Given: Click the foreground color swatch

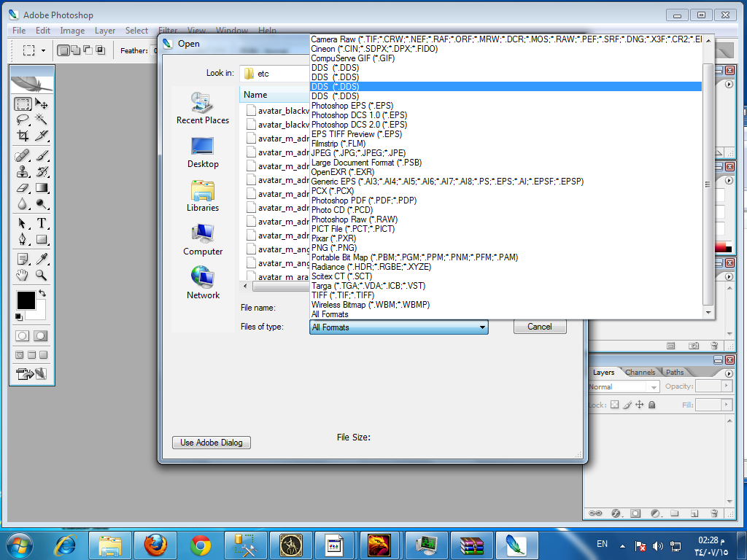Looking at the screenshot, I should tap(26, 300).
